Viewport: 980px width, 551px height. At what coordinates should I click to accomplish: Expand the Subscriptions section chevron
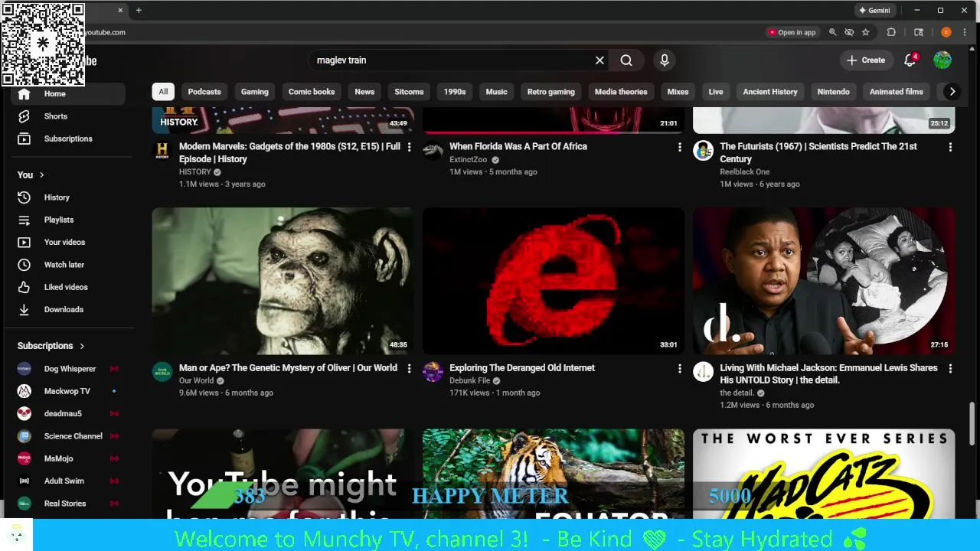click(x=82, y=346)
